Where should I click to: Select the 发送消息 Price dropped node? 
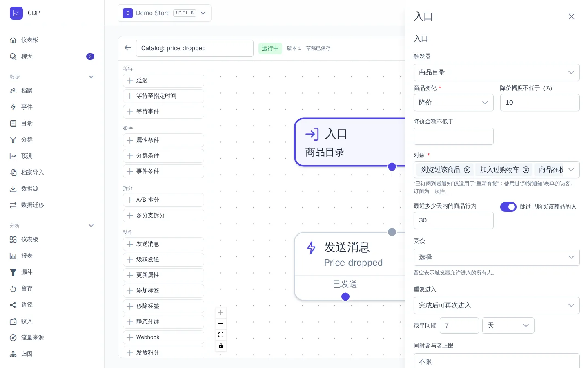click(350, 267)
